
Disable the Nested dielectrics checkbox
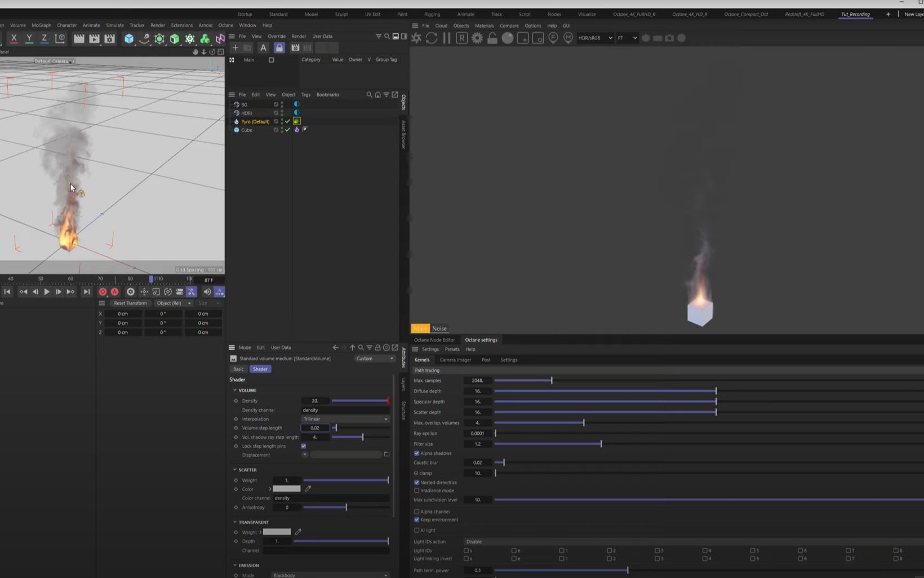(417, 482)
